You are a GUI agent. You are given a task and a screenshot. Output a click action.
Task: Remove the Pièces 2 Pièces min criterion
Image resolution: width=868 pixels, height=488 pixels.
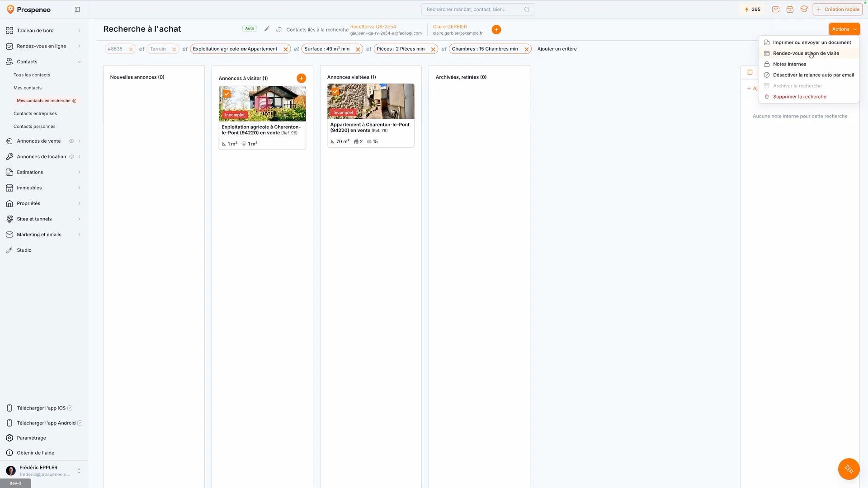(433, 49)
